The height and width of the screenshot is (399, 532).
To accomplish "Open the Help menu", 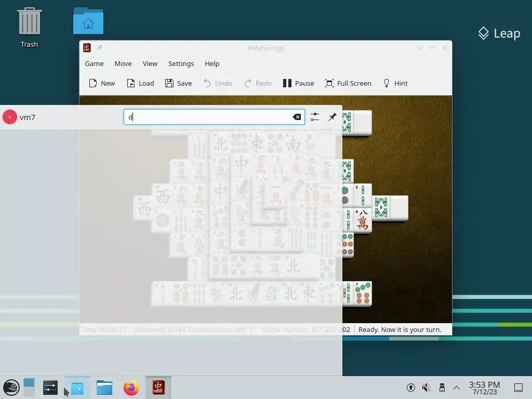I will click(212, 63).
